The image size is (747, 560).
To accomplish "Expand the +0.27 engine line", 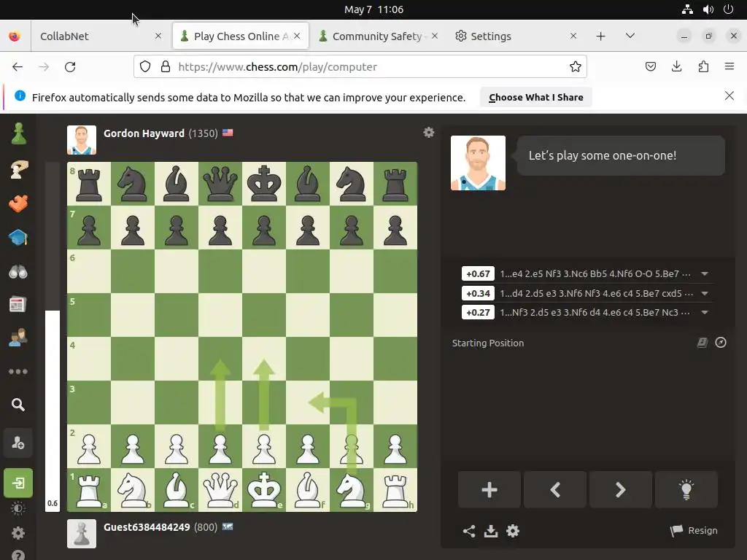I will (x=705, y=312).
